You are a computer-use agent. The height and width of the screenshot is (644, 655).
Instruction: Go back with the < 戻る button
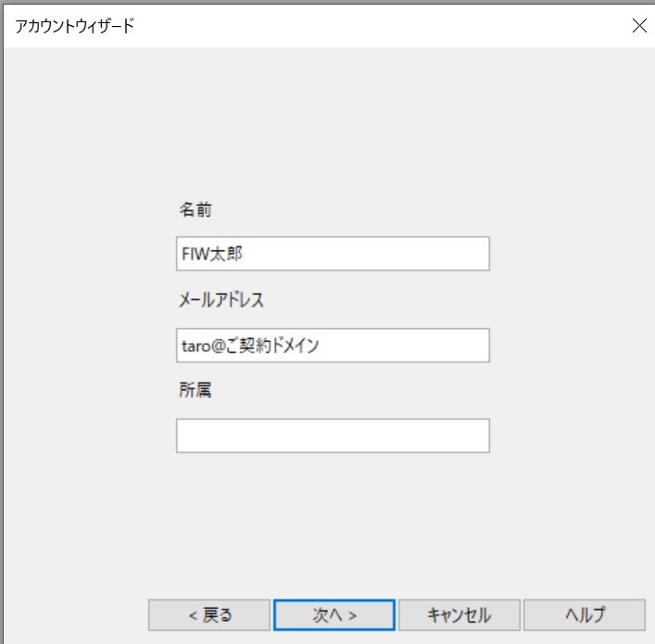pos(209,614)
